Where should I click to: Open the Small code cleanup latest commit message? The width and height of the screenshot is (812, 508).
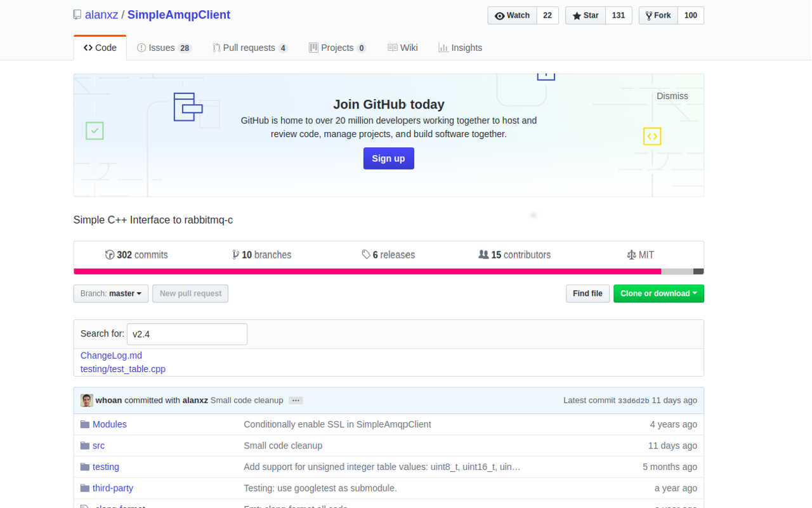247,400
